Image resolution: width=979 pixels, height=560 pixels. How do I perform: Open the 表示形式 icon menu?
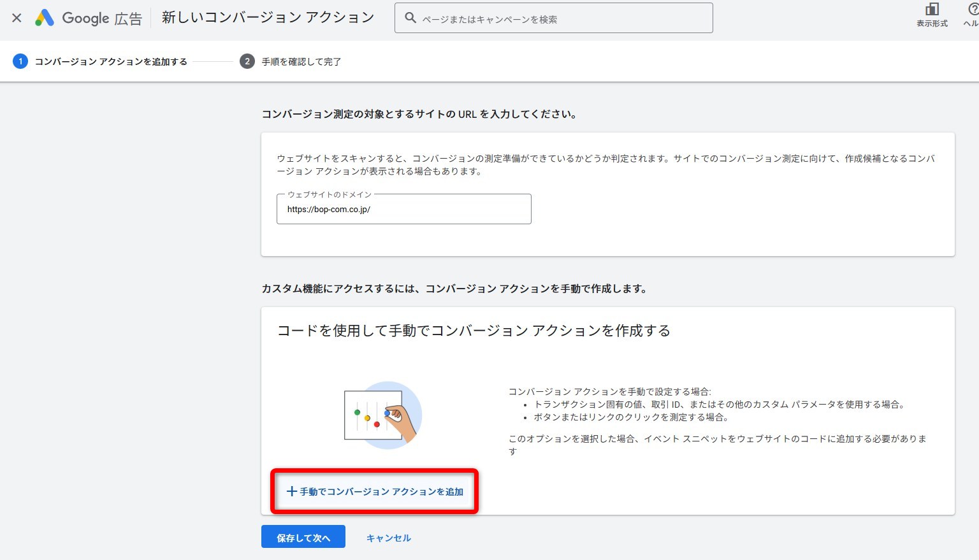[x=932, y=15]
